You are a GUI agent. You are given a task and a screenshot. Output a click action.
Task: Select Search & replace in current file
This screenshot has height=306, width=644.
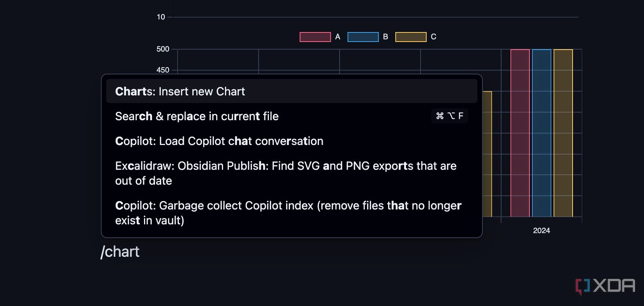click(197, 116)
